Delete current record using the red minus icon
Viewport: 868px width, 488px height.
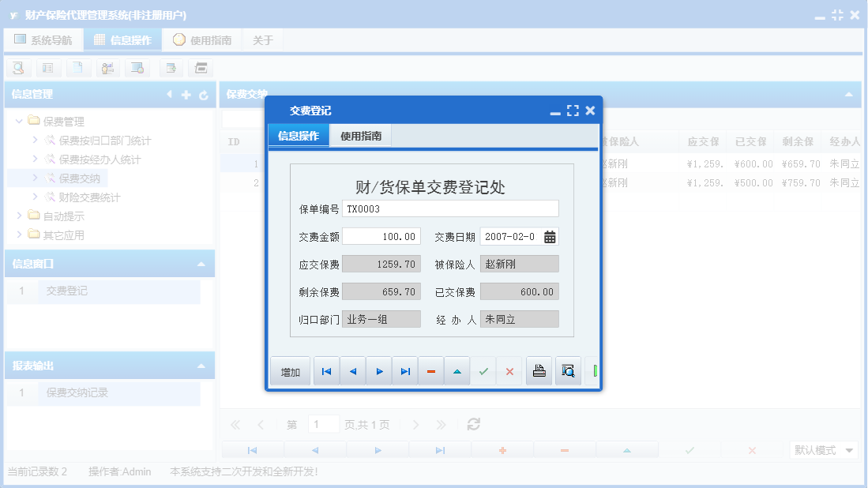click(x=431, y=370)
